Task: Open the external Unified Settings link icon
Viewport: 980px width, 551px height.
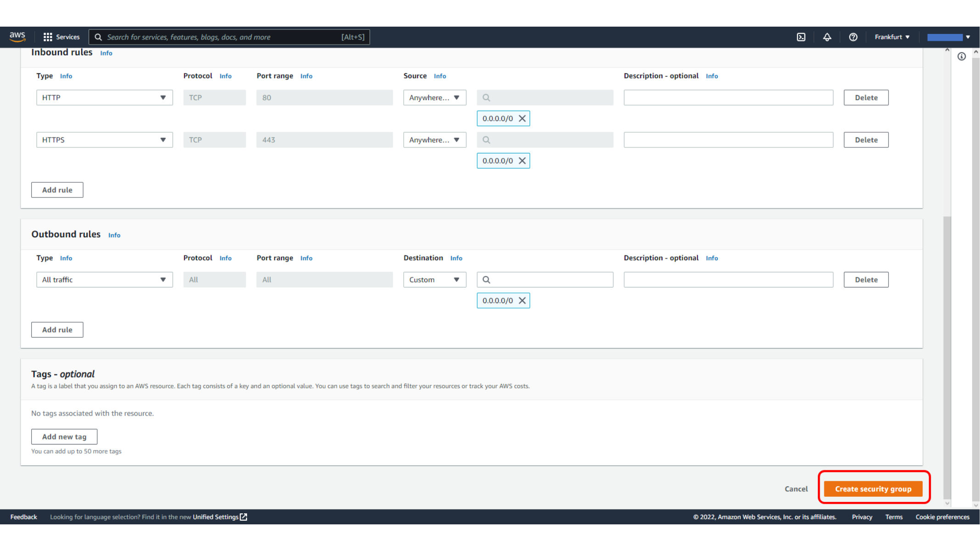Action: tap(244, 517)
